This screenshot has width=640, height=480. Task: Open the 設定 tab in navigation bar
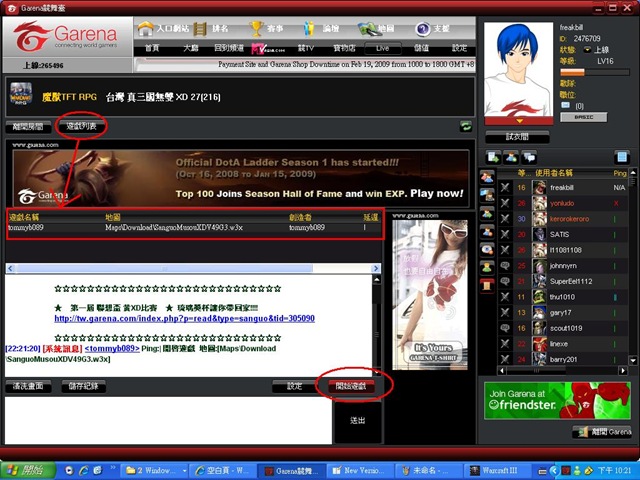459,48
